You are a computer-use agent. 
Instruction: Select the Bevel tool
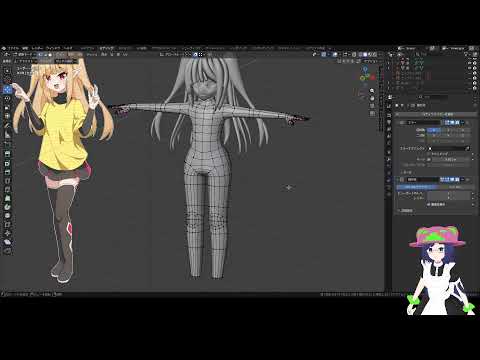point(7,172)
